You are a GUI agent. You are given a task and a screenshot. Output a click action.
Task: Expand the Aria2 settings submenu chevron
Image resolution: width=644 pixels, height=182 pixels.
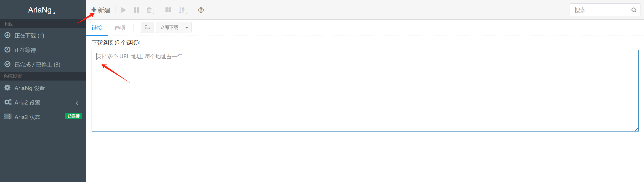(77, 103)
